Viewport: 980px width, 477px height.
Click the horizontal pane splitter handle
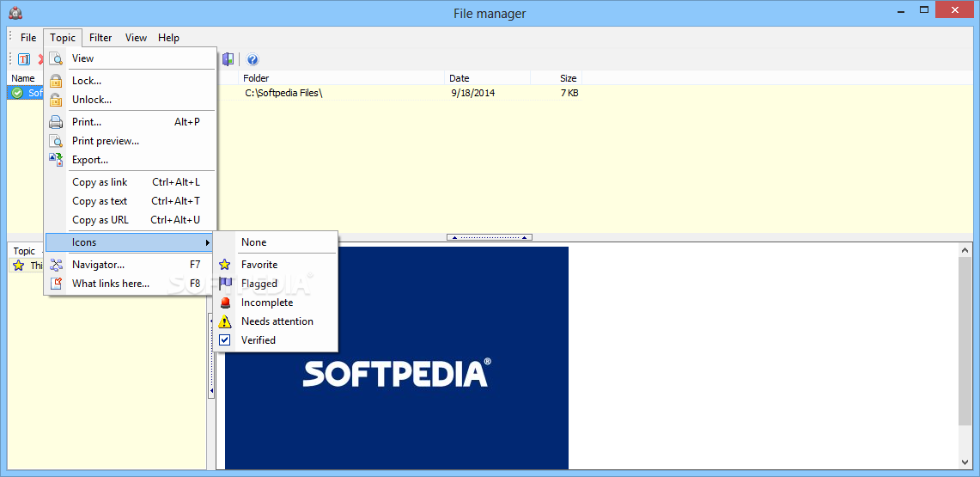click(x=490, y=237)
